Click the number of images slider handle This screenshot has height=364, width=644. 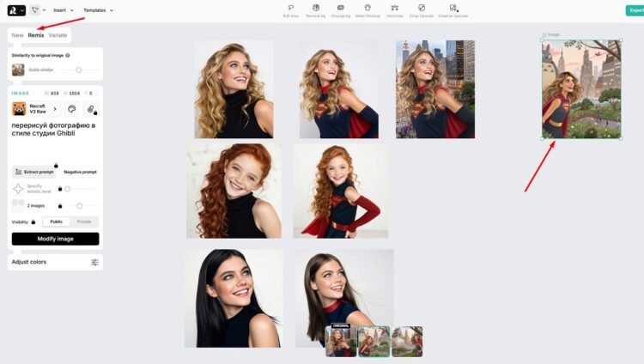click(79, 205)
